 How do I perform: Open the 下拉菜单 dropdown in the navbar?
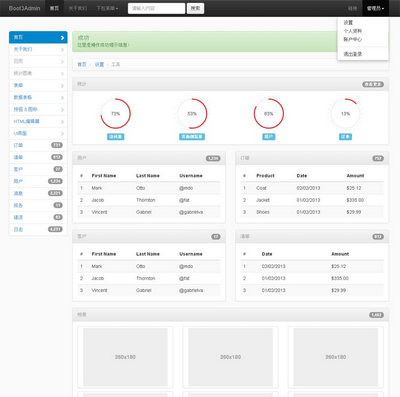coord(107,8)
